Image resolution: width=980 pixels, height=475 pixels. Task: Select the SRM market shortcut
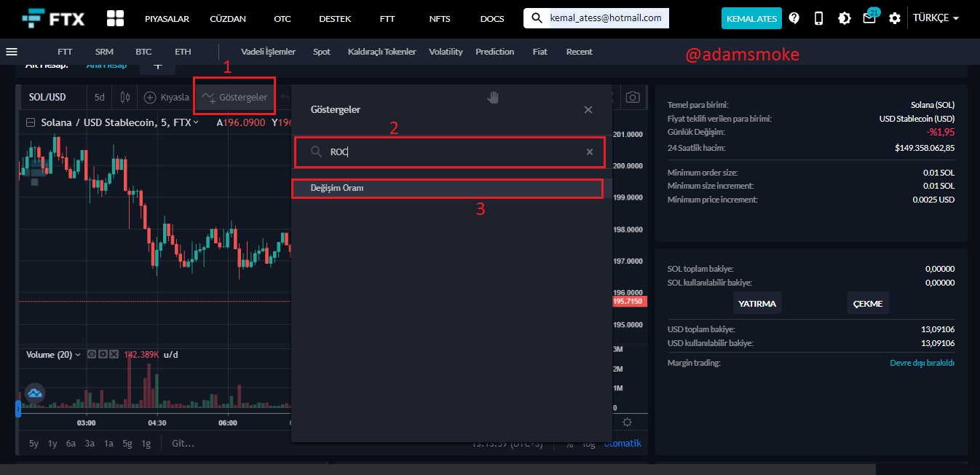click(x=104, y=52)
